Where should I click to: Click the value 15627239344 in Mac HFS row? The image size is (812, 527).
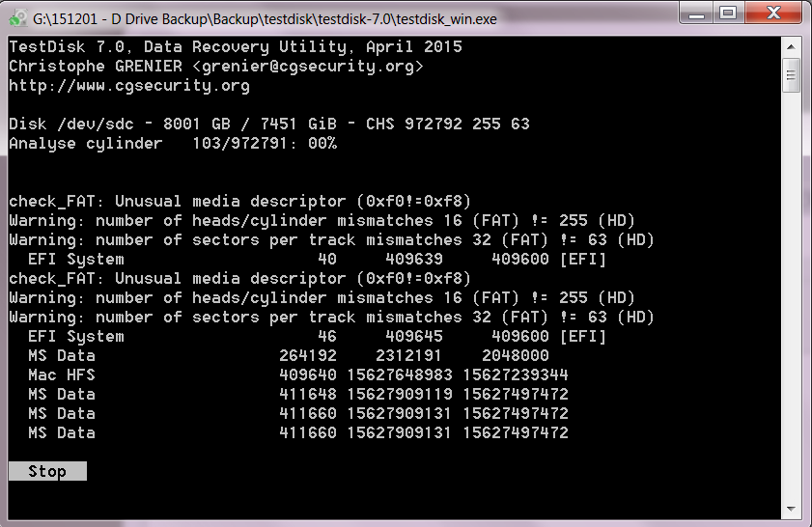(516, 374)
